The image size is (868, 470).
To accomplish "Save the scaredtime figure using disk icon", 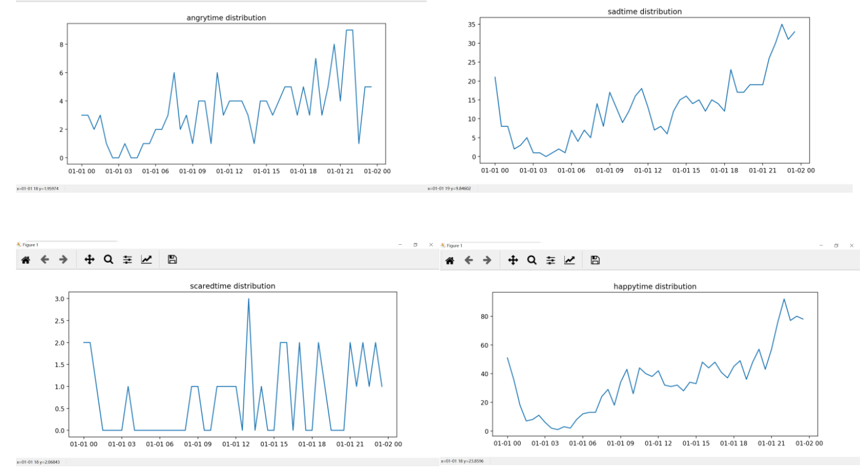I will (172, 260).
